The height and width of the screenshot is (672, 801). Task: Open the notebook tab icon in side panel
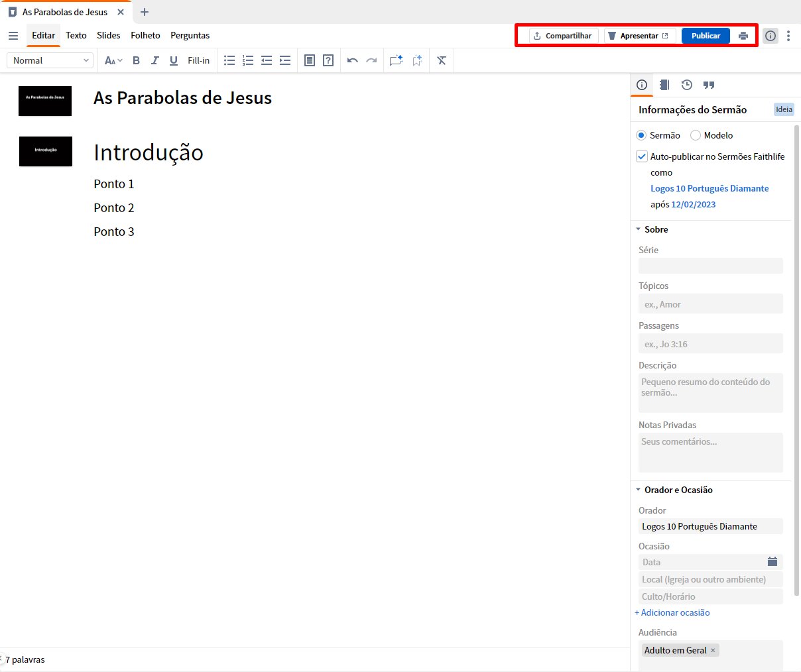click(x=664, y=85)
